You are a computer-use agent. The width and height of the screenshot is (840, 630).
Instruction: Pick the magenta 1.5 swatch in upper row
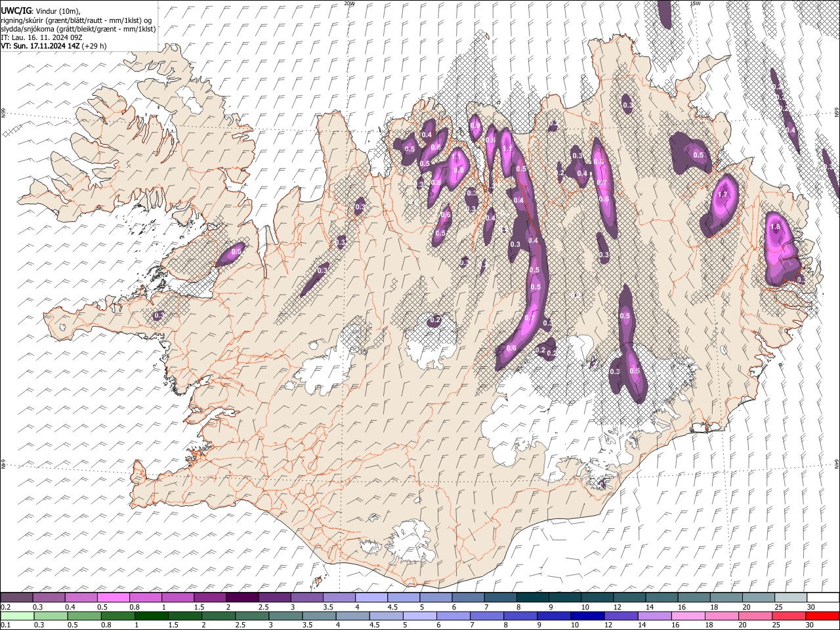210,597
